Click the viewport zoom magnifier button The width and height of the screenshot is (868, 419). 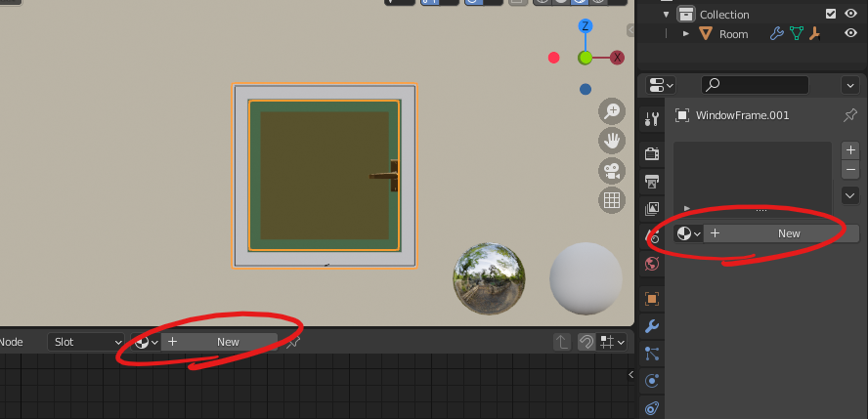pyautogui.click(x=612, y=111)
